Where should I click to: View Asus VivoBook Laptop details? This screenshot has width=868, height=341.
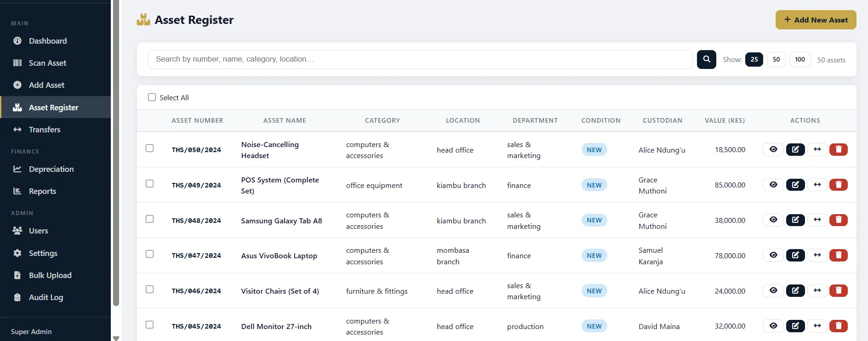coord(773,255)
